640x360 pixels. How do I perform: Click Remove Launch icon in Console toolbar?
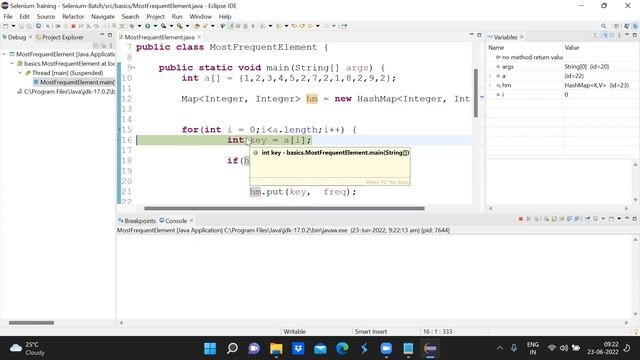529,219
